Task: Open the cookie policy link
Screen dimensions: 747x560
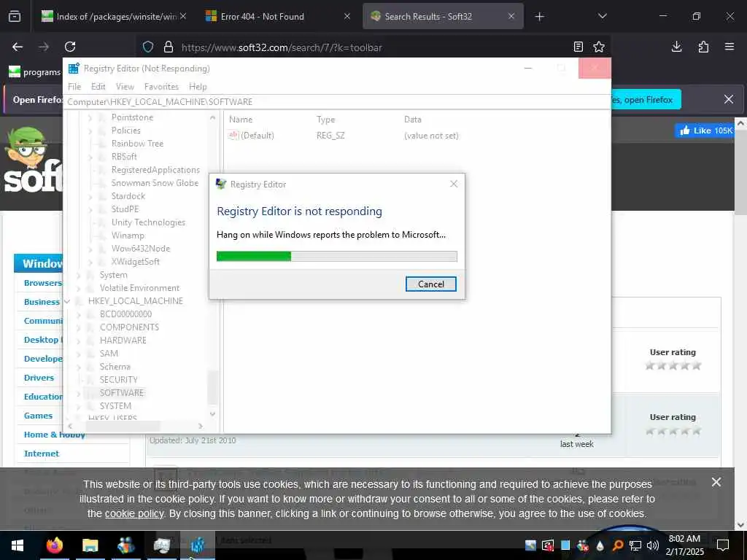Action: [134, 514]
